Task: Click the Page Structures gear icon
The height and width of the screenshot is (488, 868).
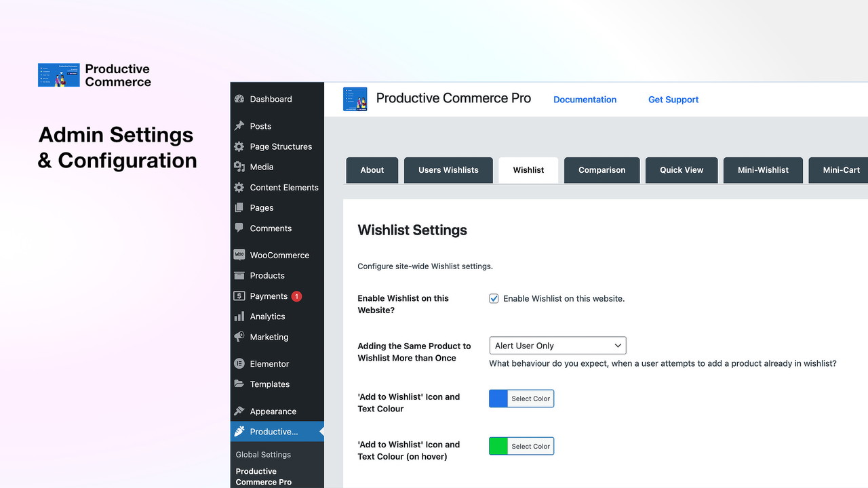Action: (x=239, y=146)
